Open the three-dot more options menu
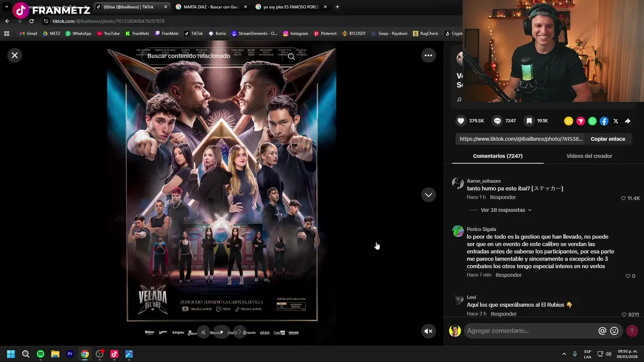Image resolution: width=644 pixels, height=362 pixels. coord(428,55)
